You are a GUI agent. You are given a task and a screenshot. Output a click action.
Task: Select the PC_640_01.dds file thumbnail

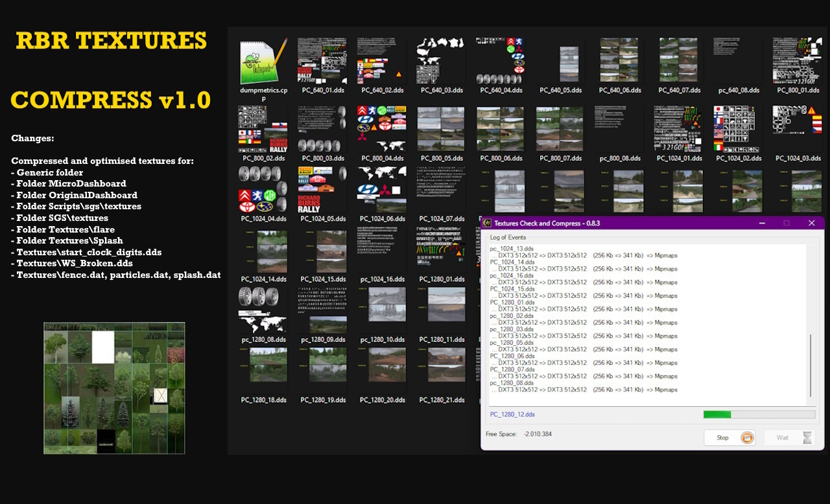322,61
